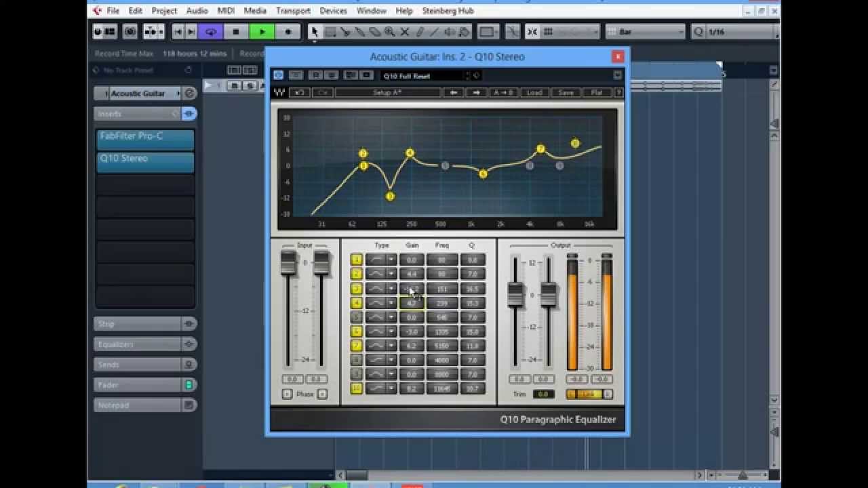Click the green Play transport button
This screenshot has height=488, width=868.
pos(262,31)
